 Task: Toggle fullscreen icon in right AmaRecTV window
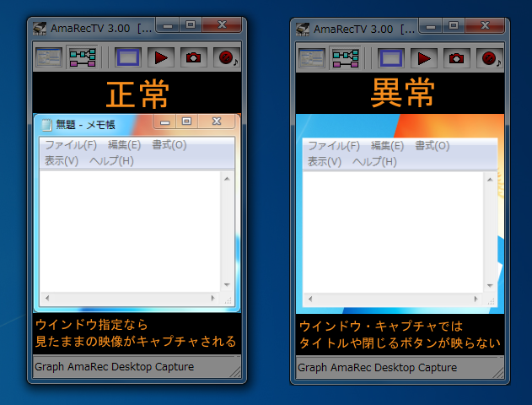pyautogui.click(x=391, y=58)
